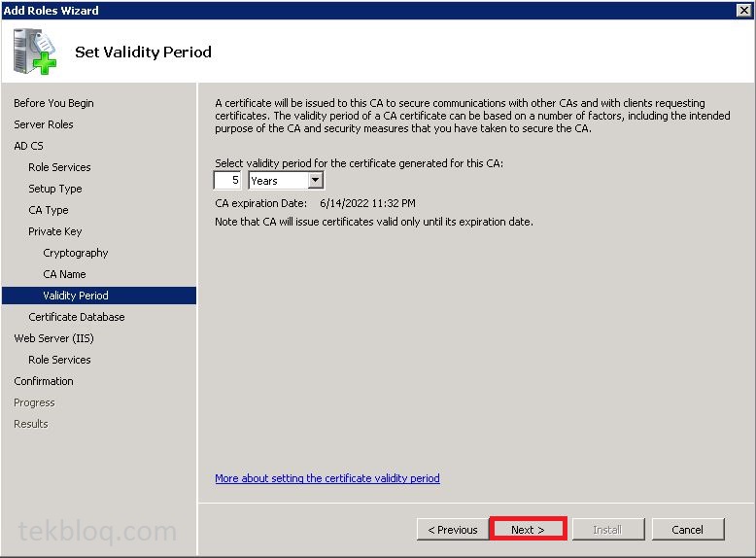The width and height of the screenshot is (756, 558).
Task: Select Private Key step
Action: point(55,231)
